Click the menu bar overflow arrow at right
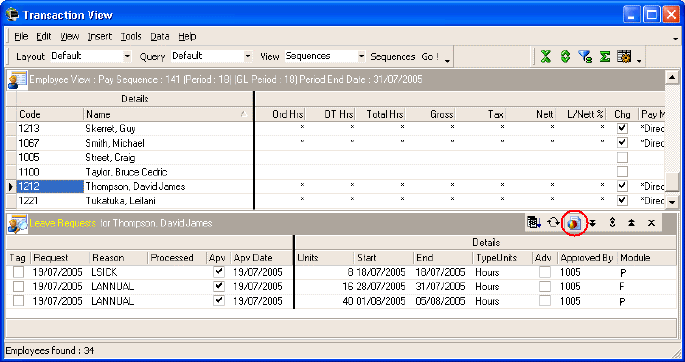Viewport: 685px width, 362px height. pyautogui.click(x=675, y=39)
